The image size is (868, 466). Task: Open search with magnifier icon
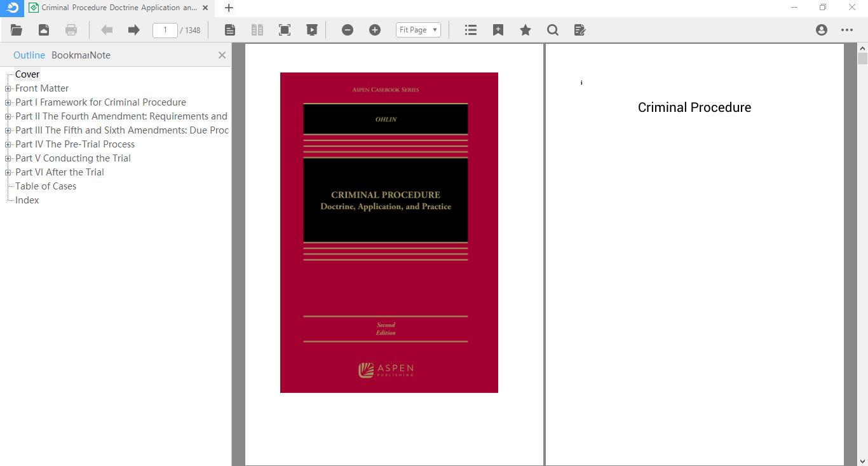(553, 30)
